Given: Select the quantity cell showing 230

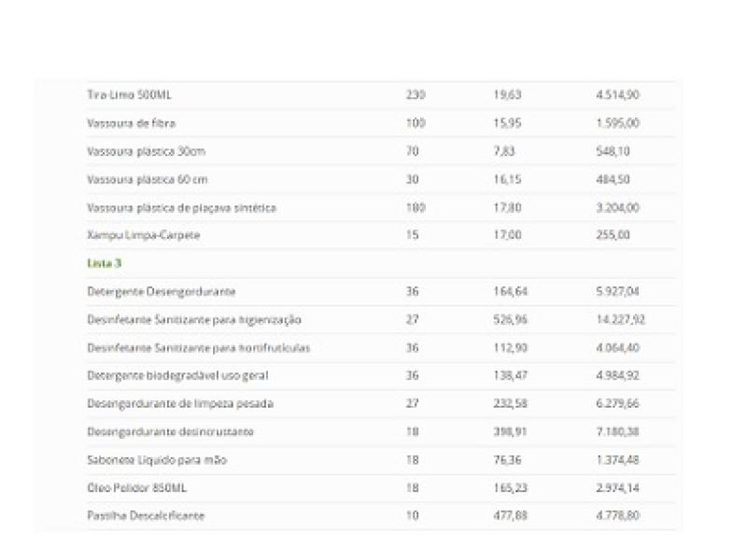Looking at the screenshot, I should 416,95.
